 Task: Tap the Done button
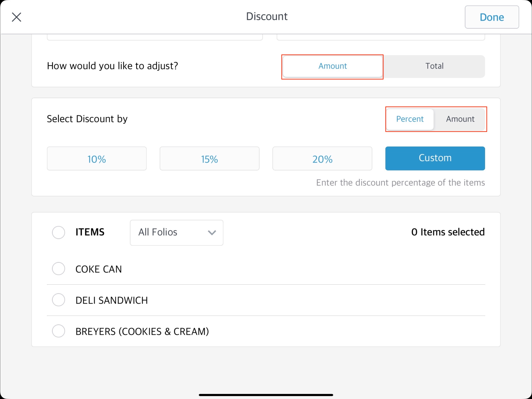[492, 17]
